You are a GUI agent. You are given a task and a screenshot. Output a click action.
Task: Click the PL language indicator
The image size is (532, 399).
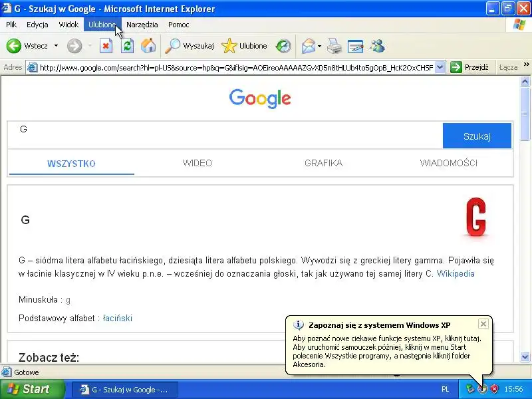point(445,389)
